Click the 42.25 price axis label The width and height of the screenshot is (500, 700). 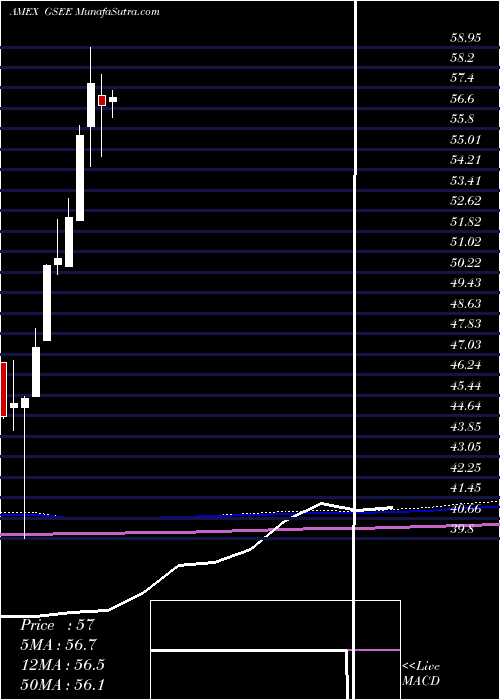pyautogui.click(x=465, y=467)
